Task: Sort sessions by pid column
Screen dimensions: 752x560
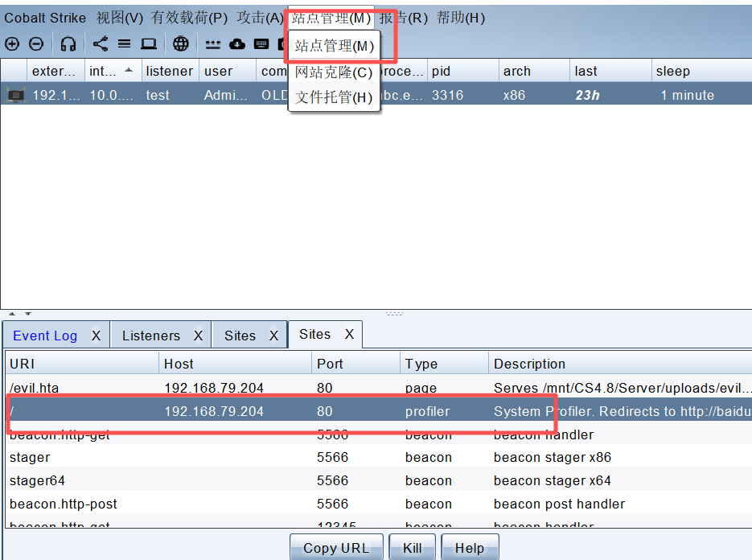Action: point(462,71)
